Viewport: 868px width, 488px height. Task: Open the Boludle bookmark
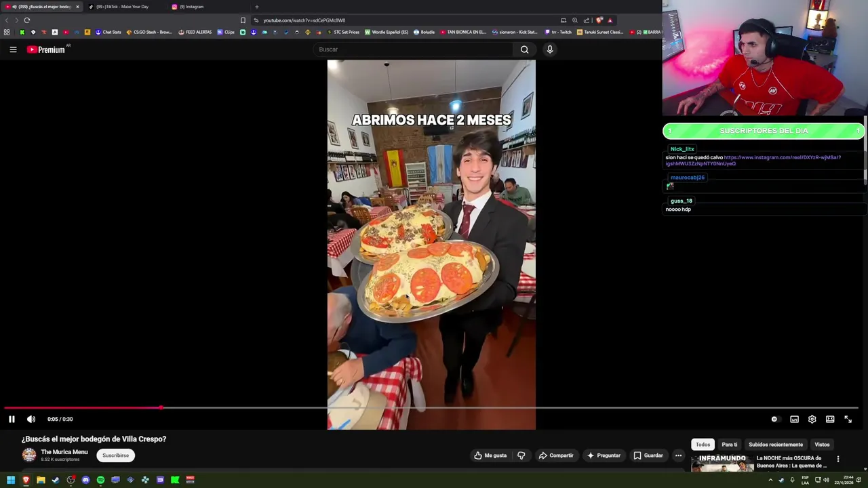tap(425, 32)
